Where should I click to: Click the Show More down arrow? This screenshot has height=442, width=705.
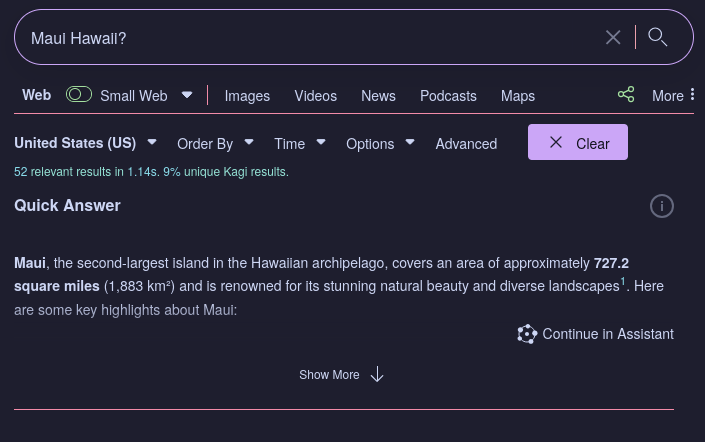(377, 375)
